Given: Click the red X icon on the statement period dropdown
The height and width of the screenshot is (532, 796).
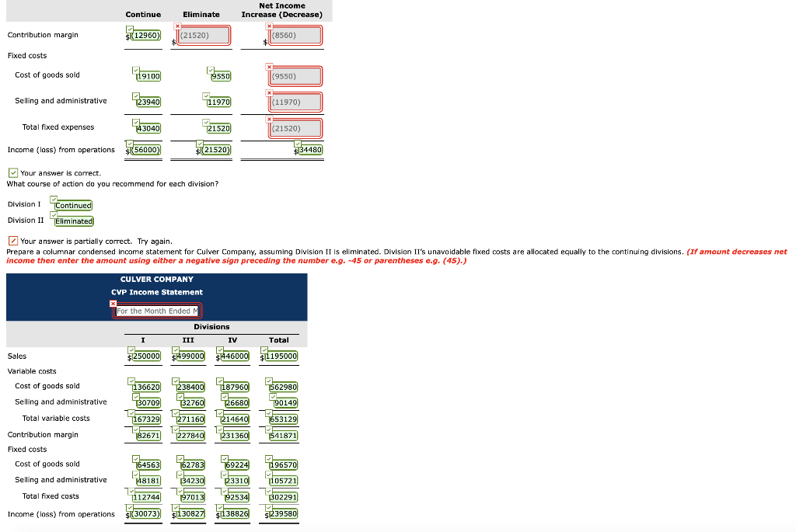Looking at the screenshot, I should (113, 303).
